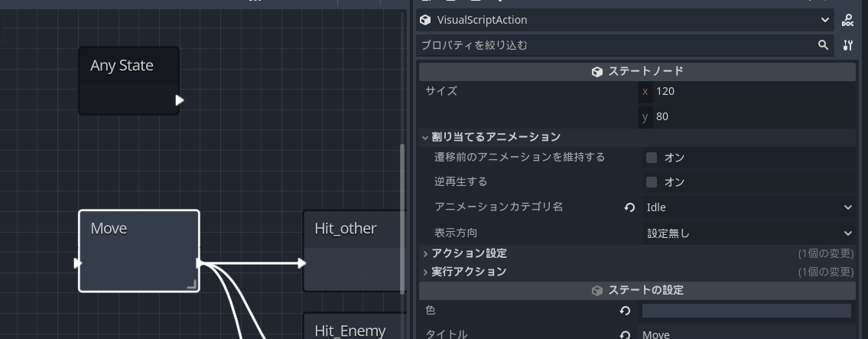This screenshot has height=339, width=868.
Task: Reset the state color value
Action: 625,311
